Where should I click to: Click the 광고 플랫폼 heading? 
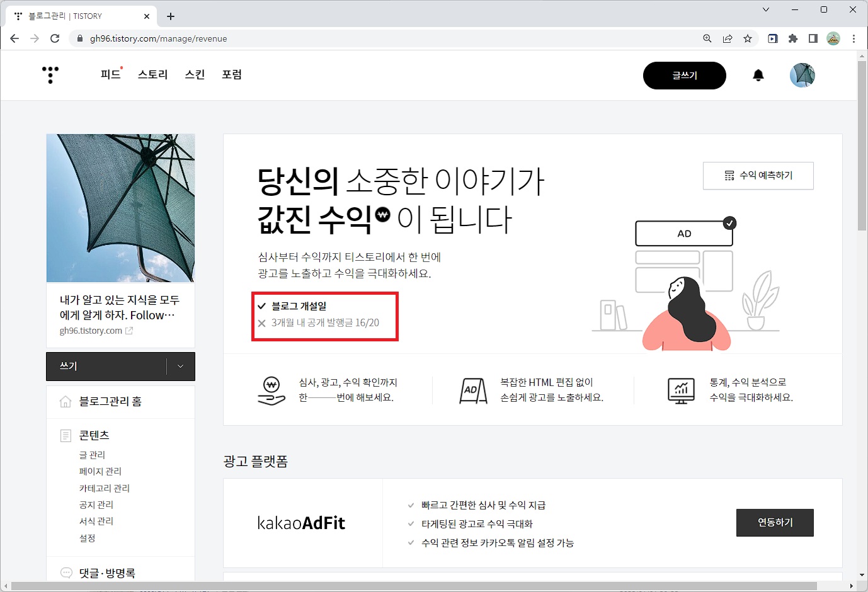(256, 462)
